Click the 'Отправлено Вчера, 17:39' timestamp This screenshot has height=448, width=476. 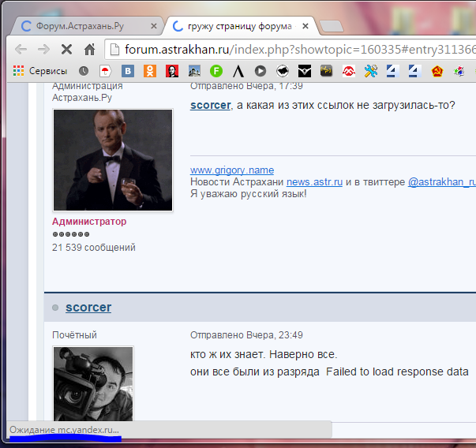(246, 86)
